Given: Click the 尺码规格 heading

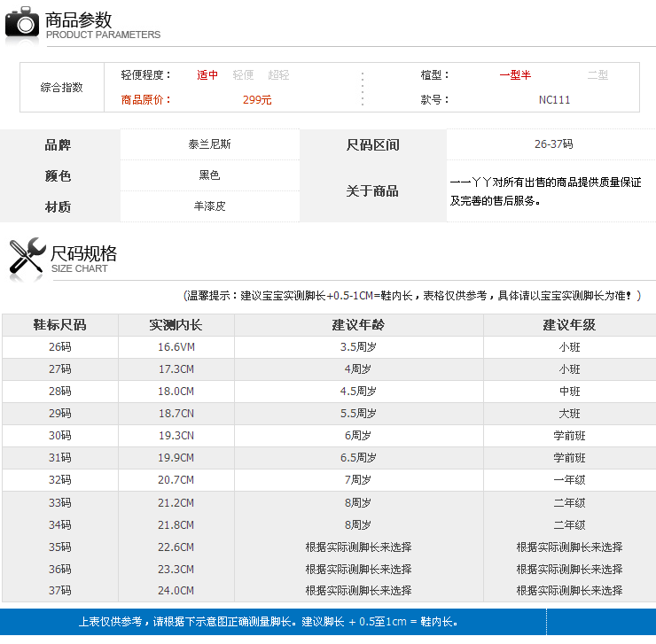Looking at the screenshot, I should [x=83, y=253].
